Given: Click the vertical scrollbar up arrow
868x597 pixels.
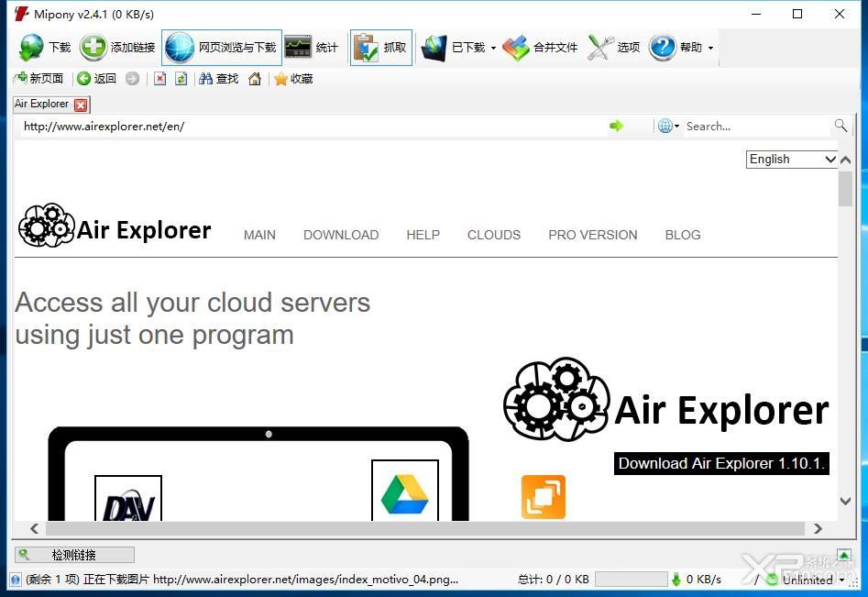Looking at the screenshot, I should point(845,160).
